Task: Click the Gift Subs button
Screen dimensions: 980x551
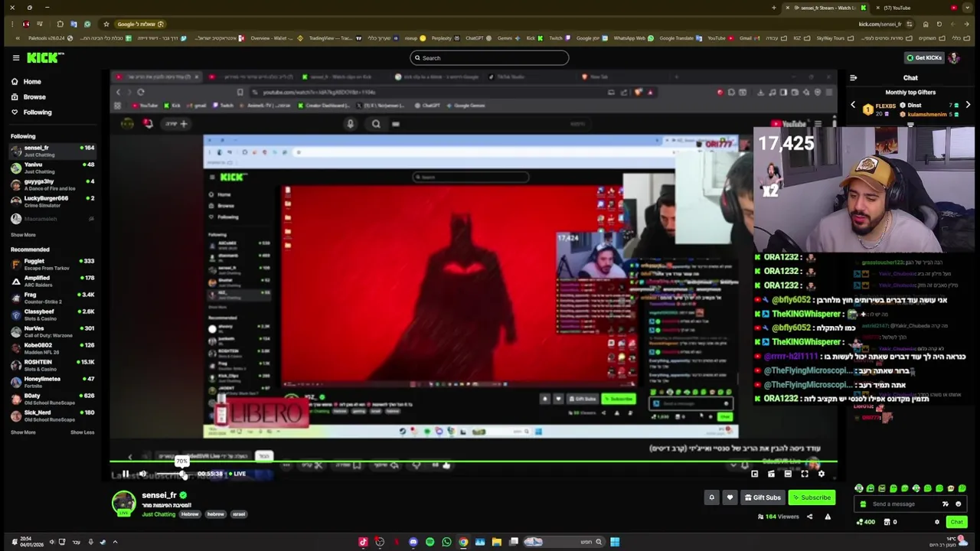Action: (763, 497)
